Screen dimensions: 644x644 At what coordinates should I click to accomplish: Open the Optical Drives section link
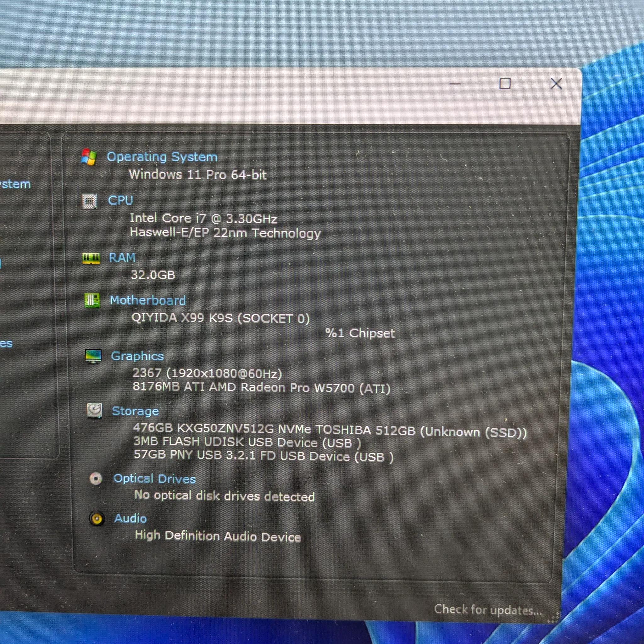(154, 479)
